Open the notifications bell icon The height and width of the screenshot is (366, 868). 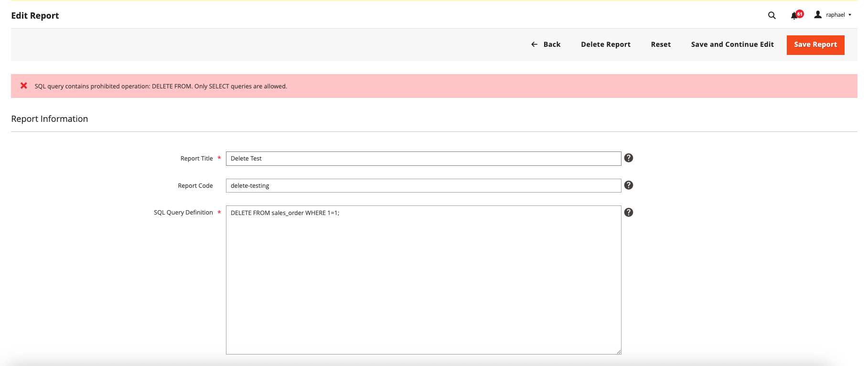pyautogui.click(x=794, y=15)
